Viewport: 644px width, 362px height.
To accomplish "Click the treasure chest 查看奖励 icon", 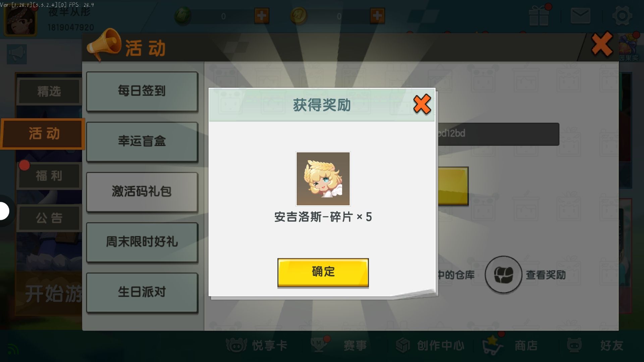I will 503,275.
